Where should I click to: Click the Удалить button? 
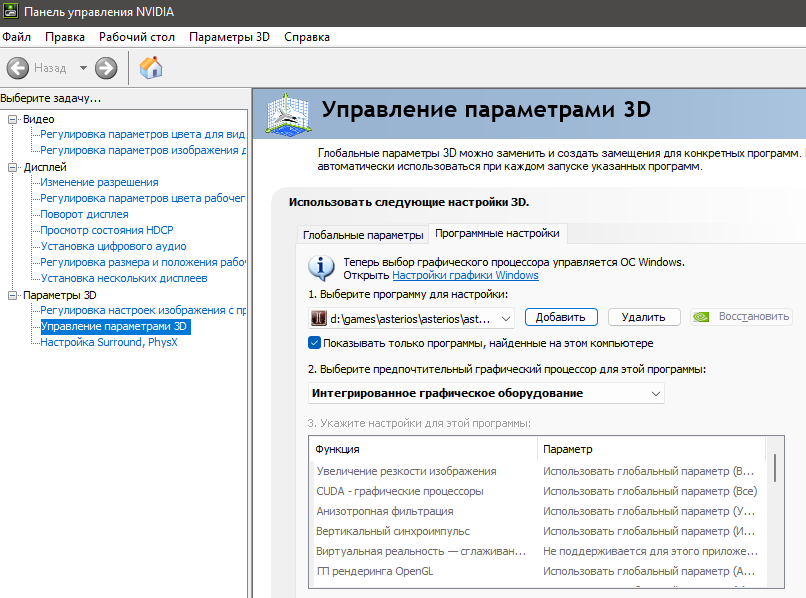pos(644,317)
